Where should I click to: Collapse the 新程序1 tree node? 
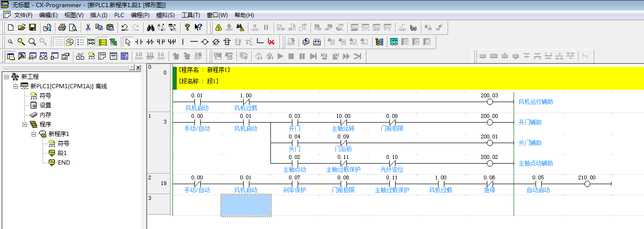click(x=34, y=134)
